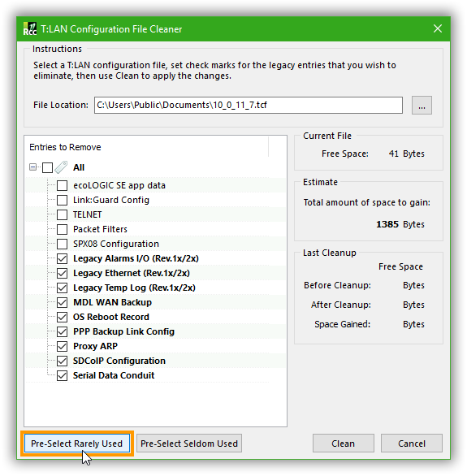Viewport: 467px width, 476px height.
Task: Tick the Link:Guard Config checkbox
Action: (x=63, y=200)
